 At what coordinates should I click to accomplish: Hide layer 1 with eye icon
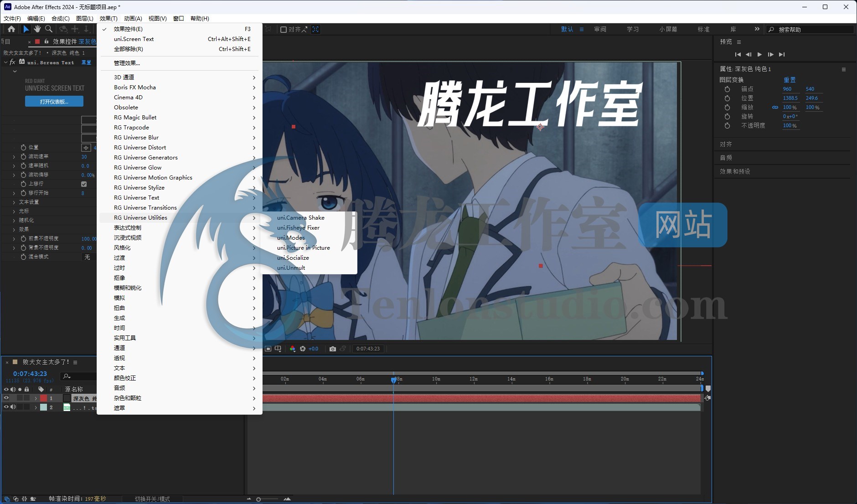[x=6, y=398]
